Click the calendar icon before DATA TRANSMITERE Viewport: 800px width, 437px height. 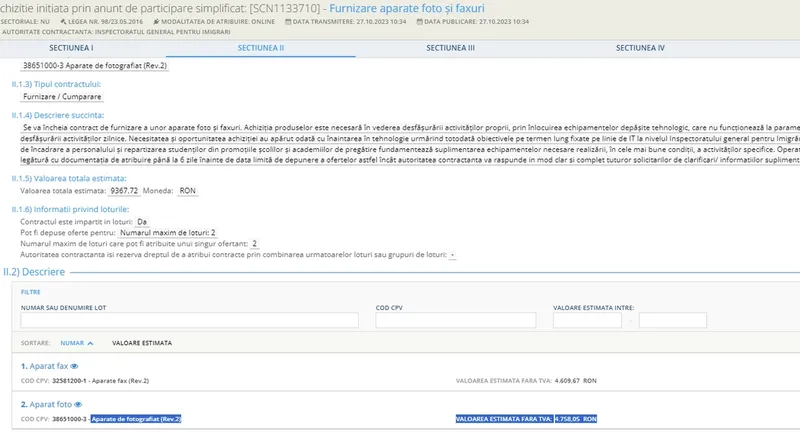coord(288,21)
